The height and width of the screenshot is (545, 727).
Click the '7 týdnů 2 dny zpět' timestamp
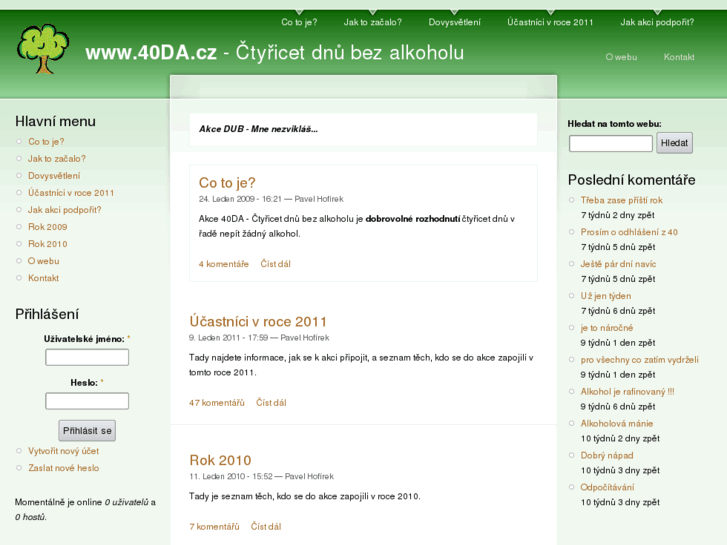pos(618,215)
